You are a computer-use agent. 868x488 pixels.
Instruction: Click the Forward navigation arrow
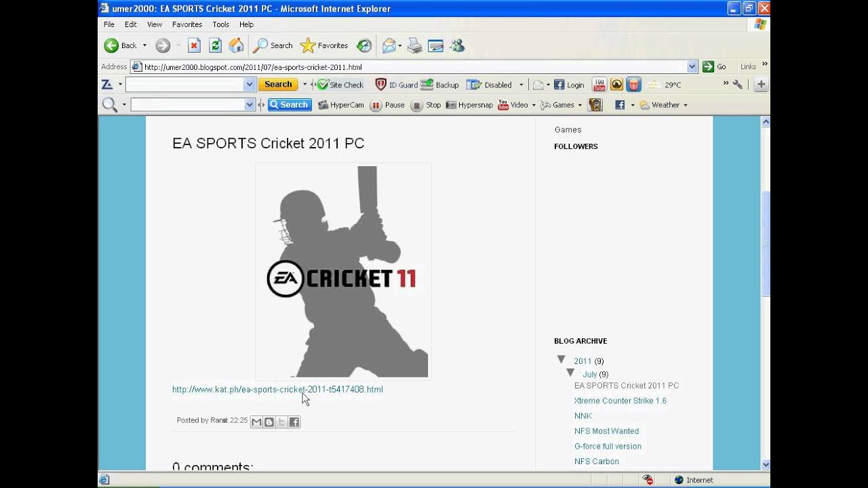pos(163,45)
